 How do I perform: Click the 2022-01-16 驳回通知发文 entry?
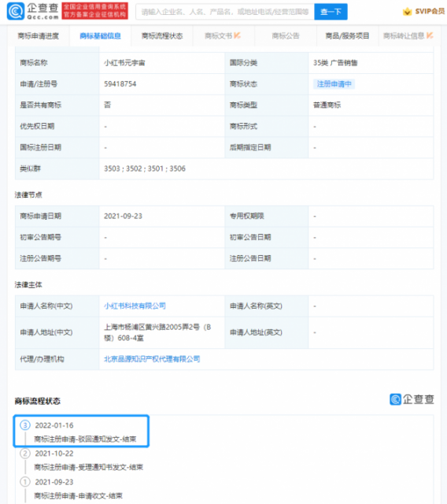pos(81,431)
